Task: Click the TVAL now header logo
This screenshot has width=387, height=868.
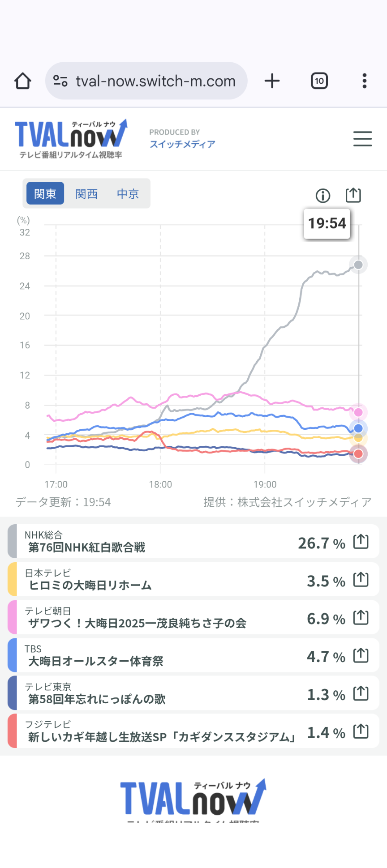Action: pos(71,138)
